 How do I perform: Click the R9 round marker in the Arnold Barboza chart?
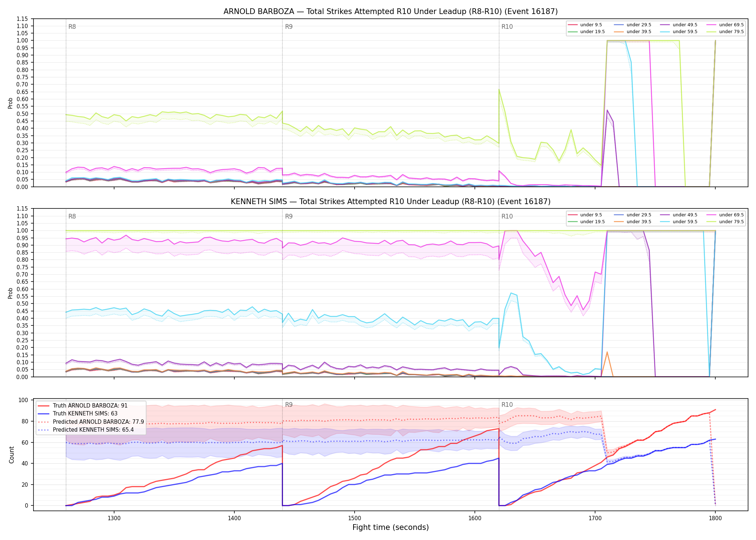point(289,27)
